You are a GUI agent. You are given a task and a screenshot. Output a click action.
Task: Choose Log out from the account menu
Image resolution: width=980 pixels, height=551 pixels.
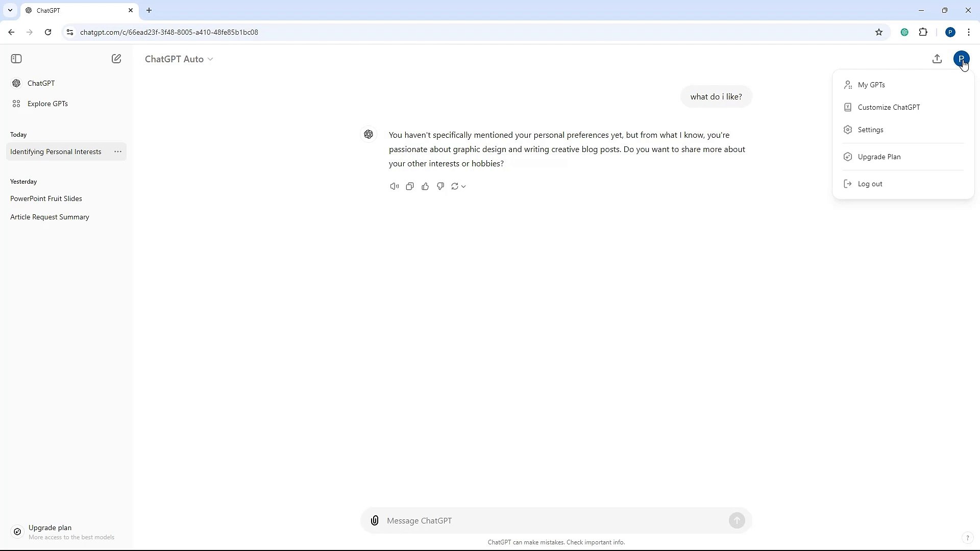click(x=870, y=183)
